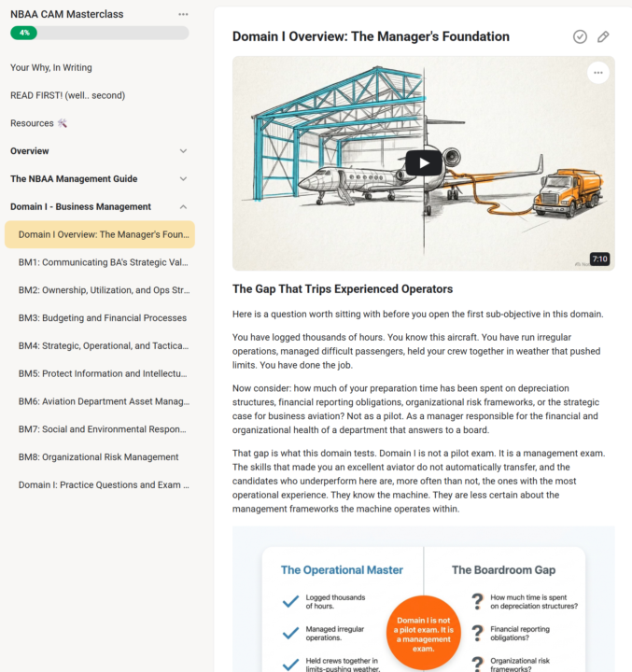Select BM1: Communicating BA's Strategic Value

104,262
